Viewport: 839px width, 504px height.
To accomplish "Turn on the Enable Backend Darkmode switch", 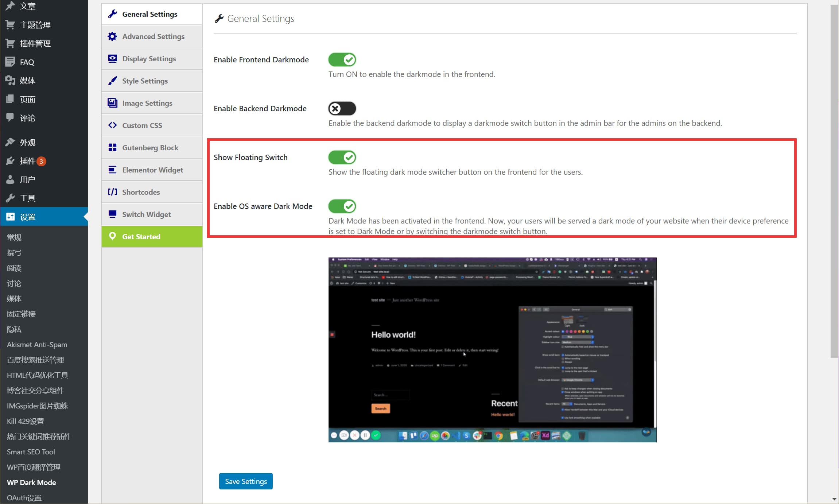I will [x=342, y=108].
